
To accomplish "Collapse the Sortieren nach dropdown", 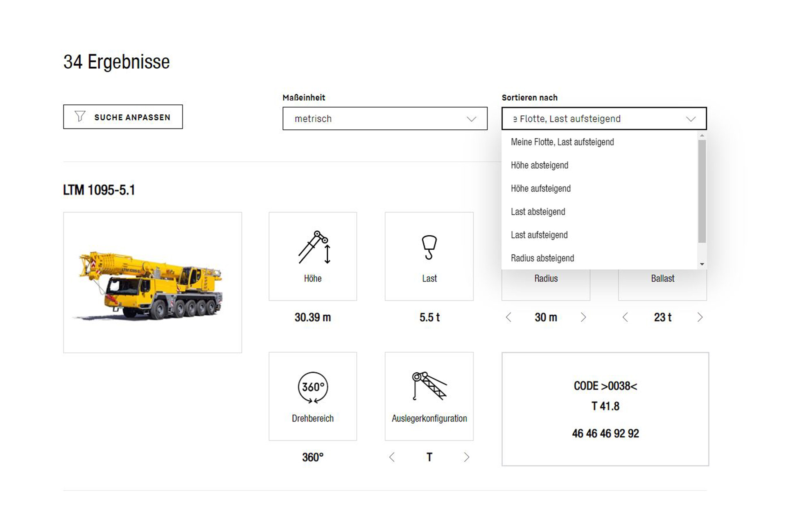I will 604,119.
